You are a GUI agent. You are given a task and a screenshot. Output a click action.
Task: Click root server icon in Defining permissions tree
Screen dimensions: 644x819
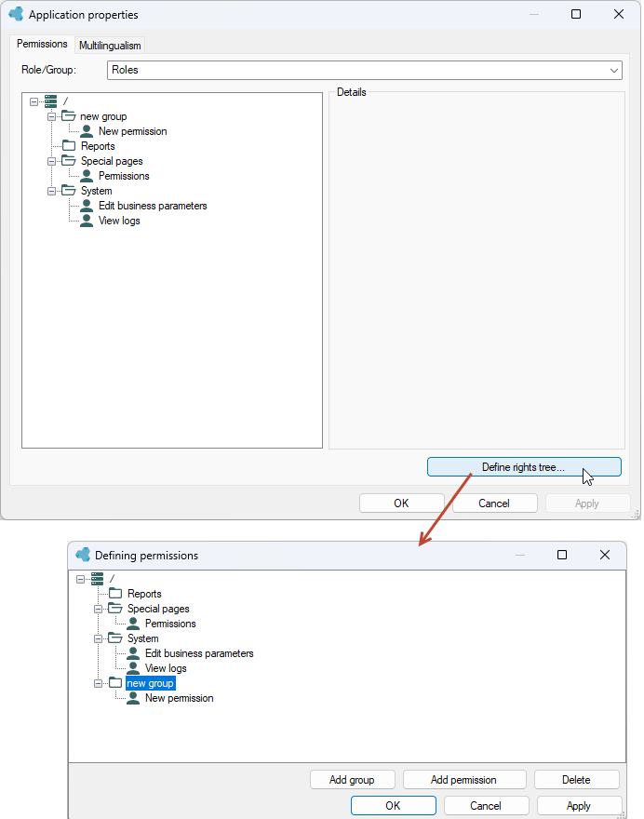point(97,579)
